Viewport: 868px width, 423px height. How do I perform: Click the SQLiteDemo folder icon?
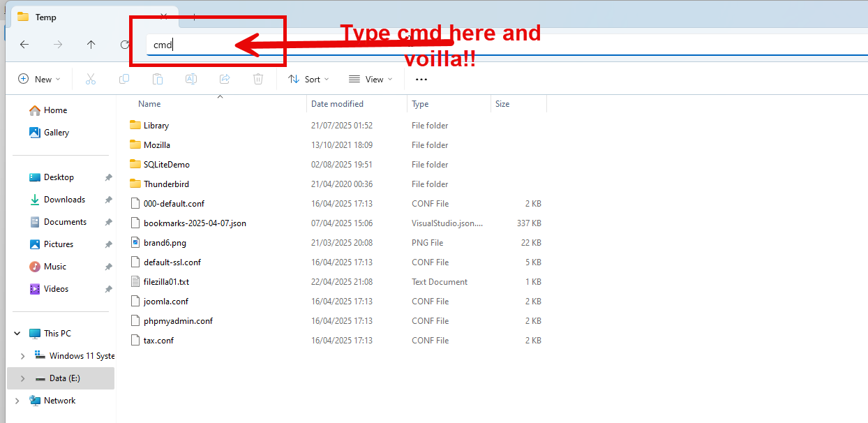[x=135, y=165]
